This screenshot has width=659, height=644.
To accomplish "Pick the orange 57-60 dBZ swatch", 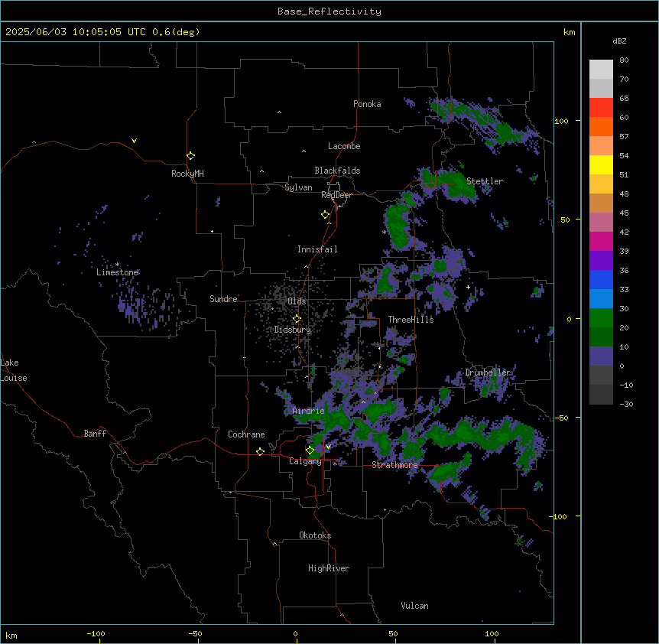I will pos(601,126).
